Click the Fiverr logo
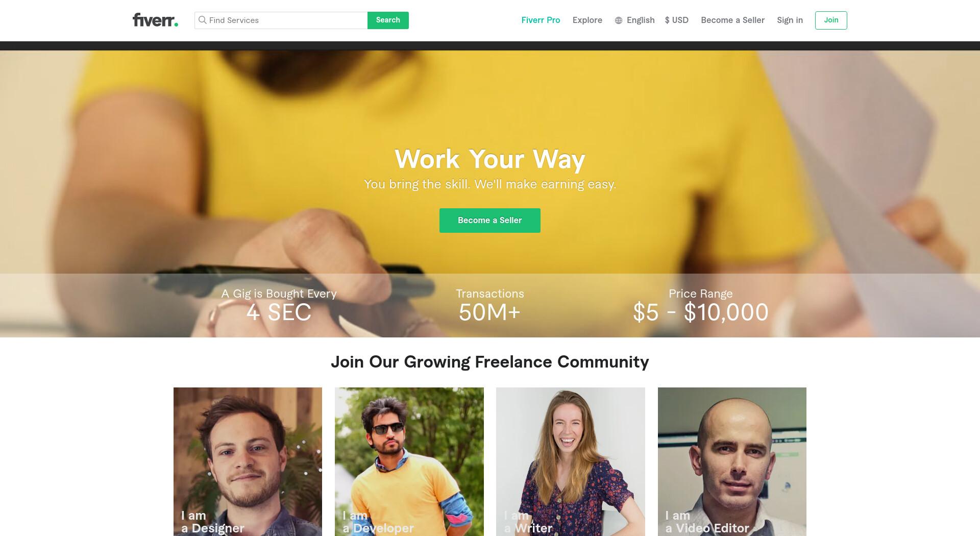 [155, 20]
